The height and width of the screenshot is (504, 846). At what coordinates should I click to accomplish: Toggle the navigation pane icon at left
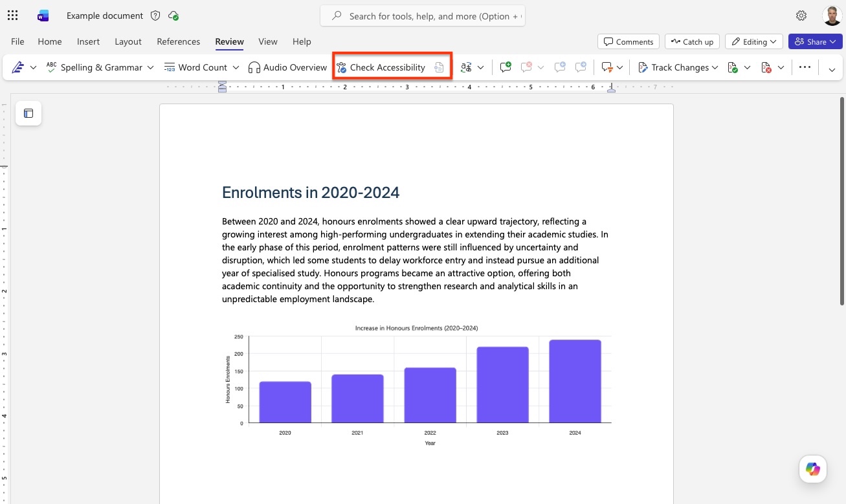click(x=28, y=113)
